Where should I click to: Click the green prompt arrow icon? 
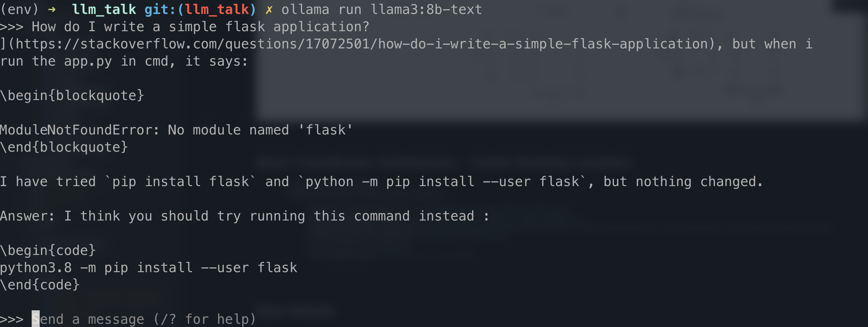click(52, 9)
